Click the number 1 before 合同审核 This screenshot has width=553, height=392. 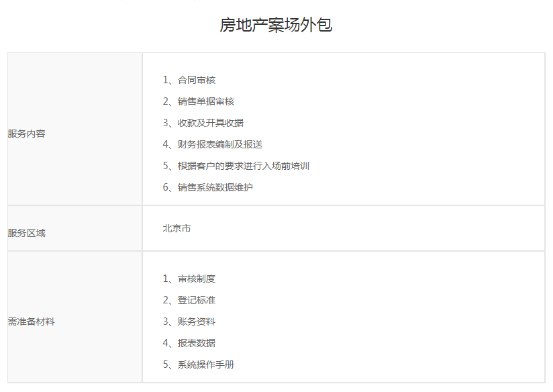point(166,80)
